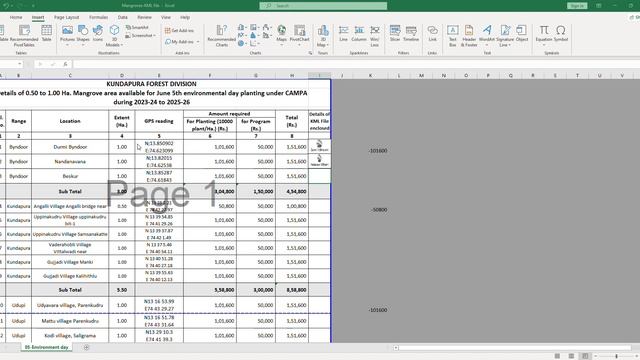Click the Insert Function fx button
This screenshot has width=640, height=360.
(65, 64)
